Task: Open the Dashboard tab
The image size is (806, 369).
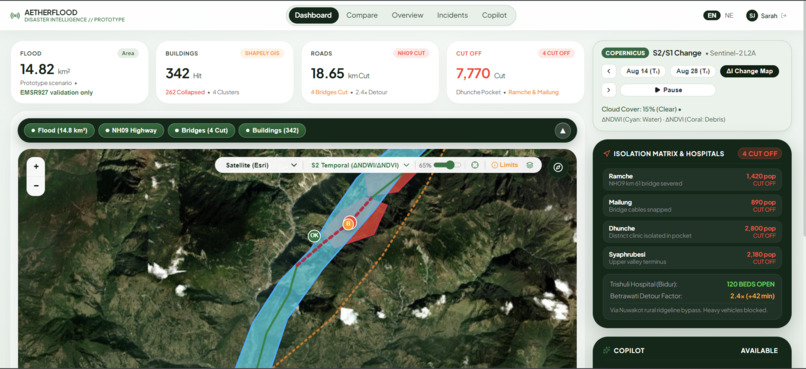Action: coord(313,15)
